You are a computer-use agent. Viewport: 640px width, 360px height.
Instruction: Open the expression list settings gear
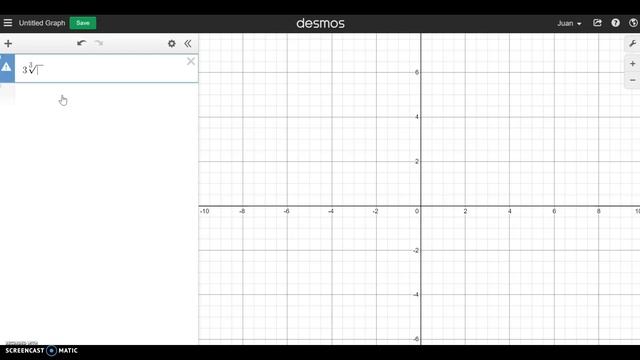(171, 43)
